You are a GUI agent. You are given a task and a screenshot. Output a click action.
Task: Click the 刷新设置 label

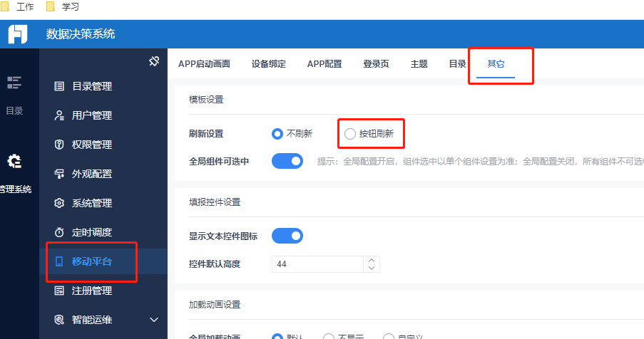(x=206, y=134)
